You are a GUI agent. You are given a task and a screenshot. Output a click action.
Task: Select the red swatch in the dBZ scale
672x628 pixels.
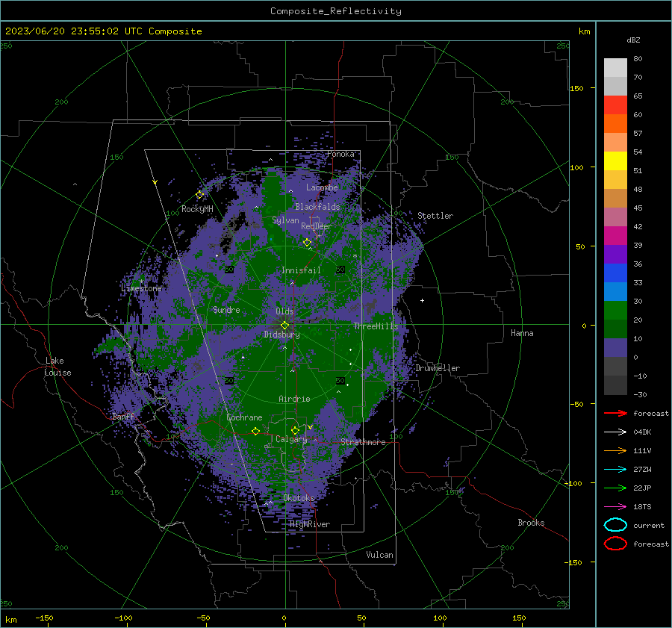coord(615,105)
